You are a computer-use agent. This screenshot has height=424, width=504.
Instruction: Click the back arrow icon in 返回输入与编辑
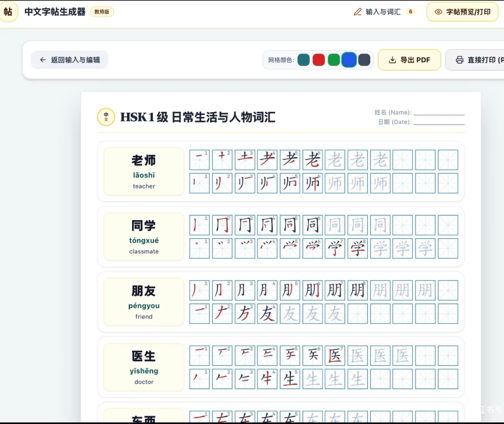43,60
